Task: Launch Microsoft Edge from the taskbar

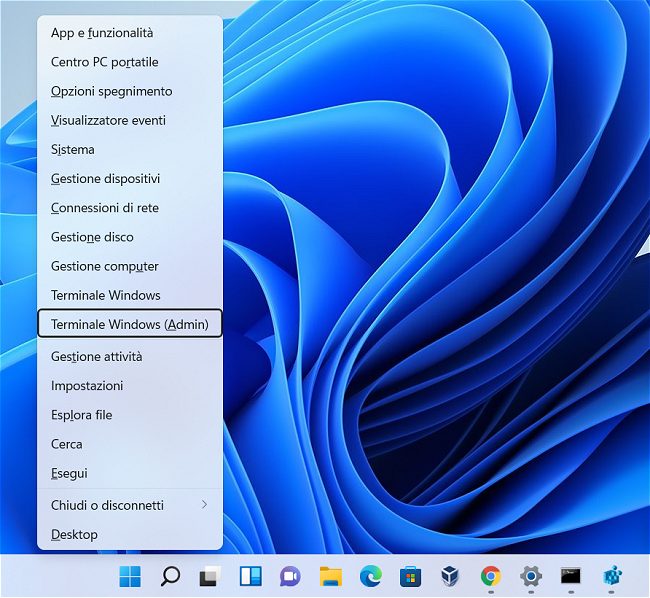Action: [x=371, y=576]
